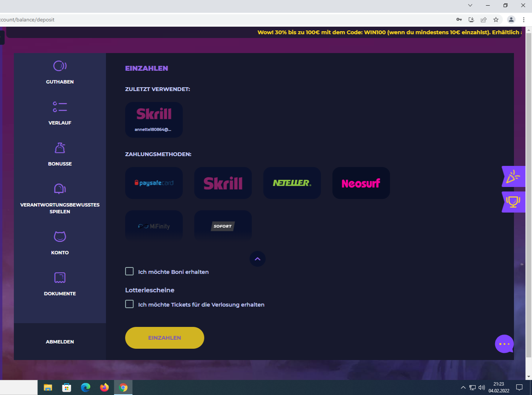The width and height of the screenshot is (532, 395).
Task: Select Neosurf as payment method
Action: pyautogui.click(x=361, y=183)
